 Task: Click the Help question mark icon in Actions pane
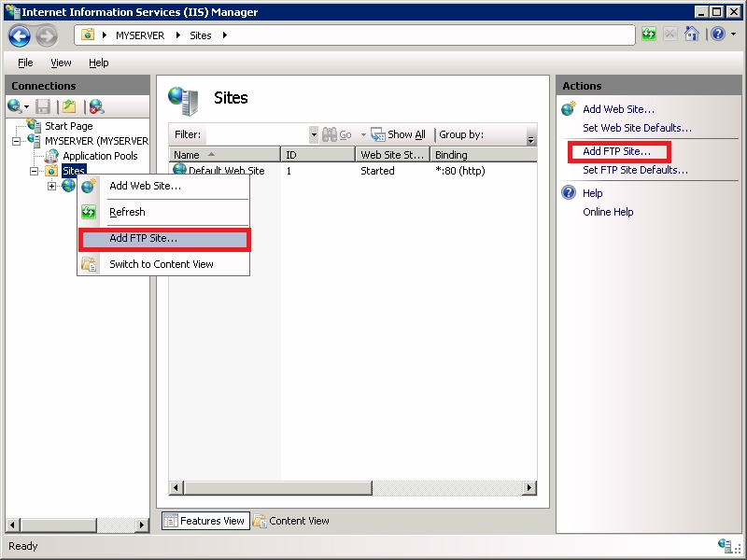[569, 193]
